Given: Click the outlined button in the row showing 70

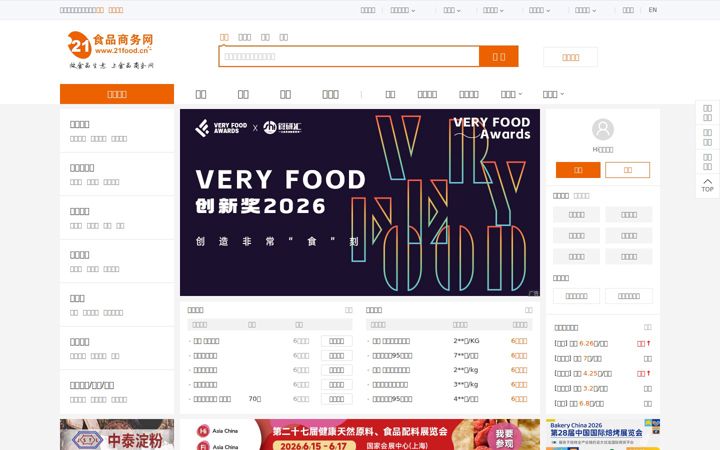Looking at the screenshot, I should click(337, 399).
